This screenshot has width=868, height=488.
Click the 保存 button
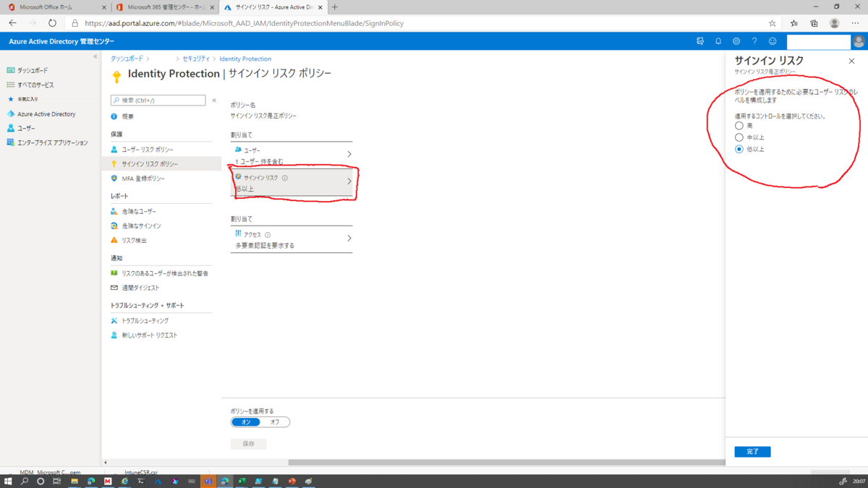click(x=249, y=444)
